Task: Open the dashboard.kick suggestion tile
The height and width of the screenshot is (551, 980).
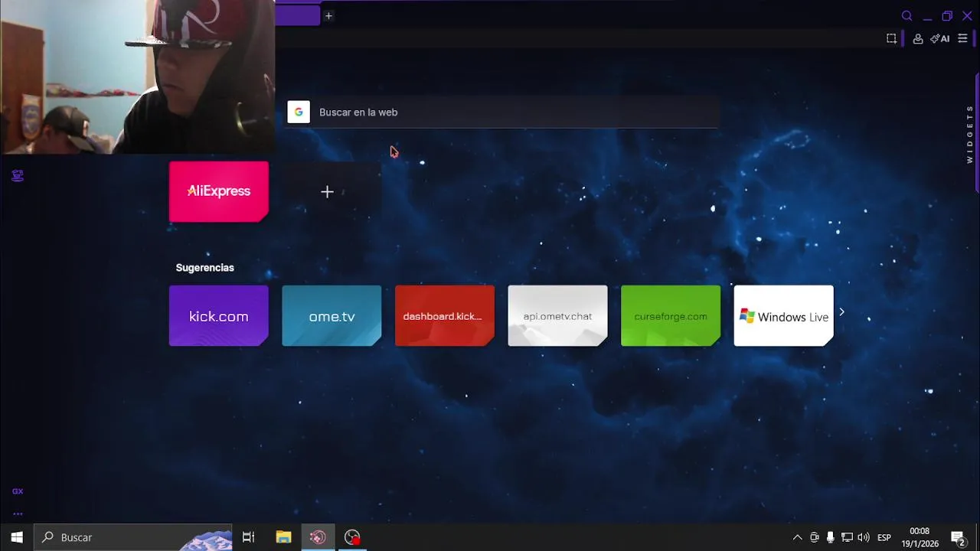Action: click(x=445, y=316)
